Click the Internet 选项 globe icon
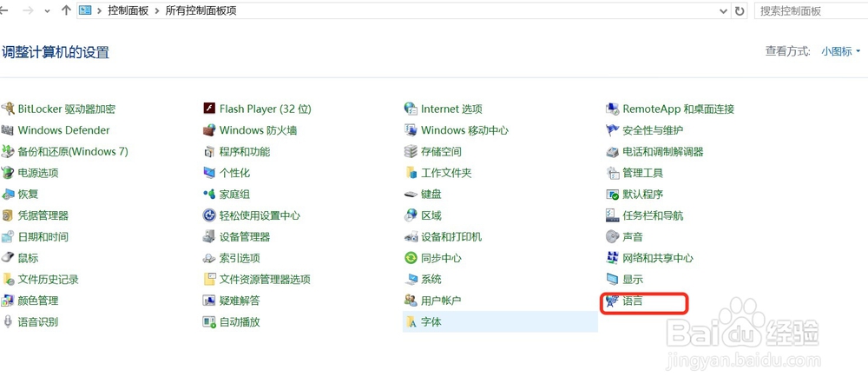Viewport: 868px width, 390px height. tap(411, 109)
